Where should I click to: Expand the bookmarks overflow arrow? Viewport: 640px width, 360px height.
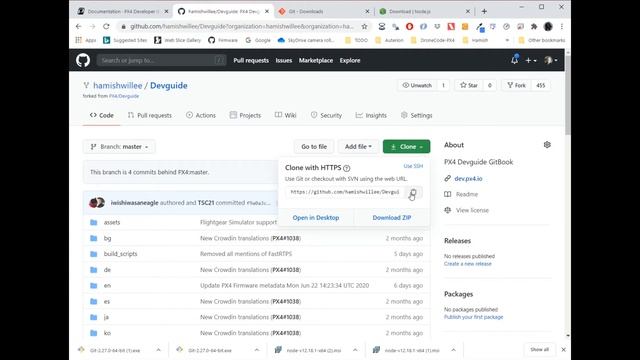point(507,40)
